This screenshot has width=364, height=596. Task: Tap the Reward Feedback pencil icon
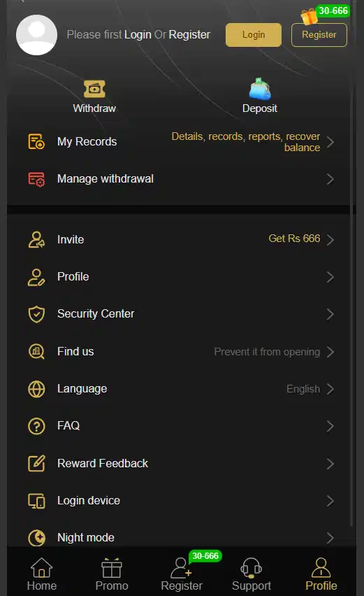36,463
